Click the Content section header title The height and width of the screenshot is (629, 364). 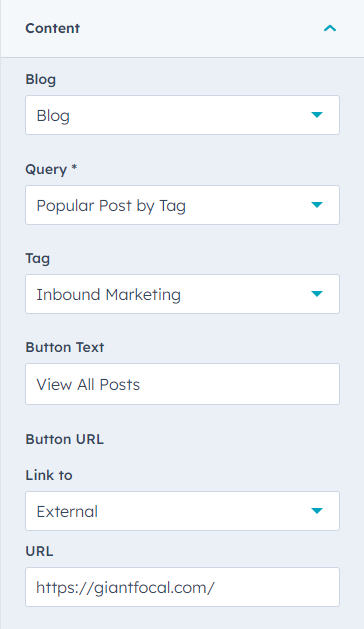tap(53, 28)
